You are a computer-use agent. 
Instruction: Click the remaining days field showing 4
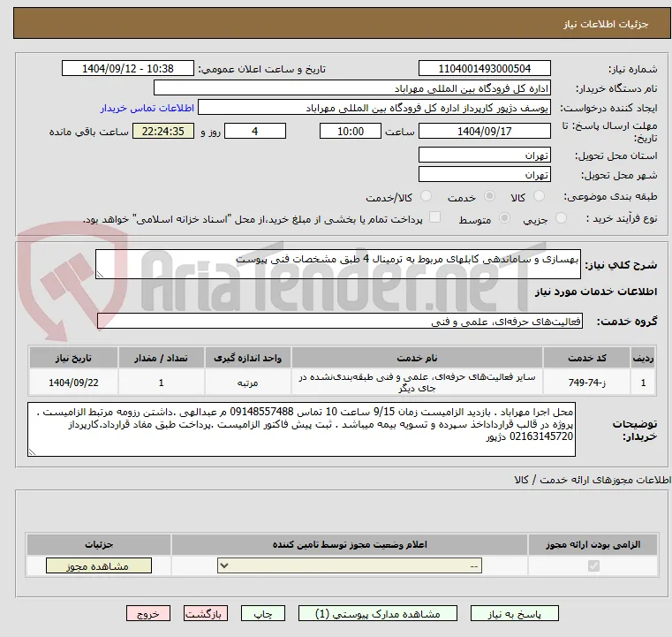(255, 131)
